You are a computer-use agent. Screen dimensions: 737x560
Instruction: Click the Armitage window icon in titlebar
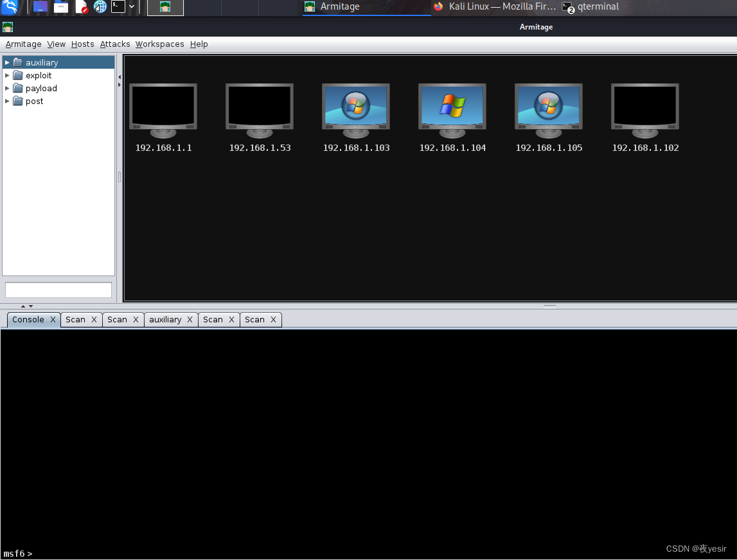coord(8,27)
